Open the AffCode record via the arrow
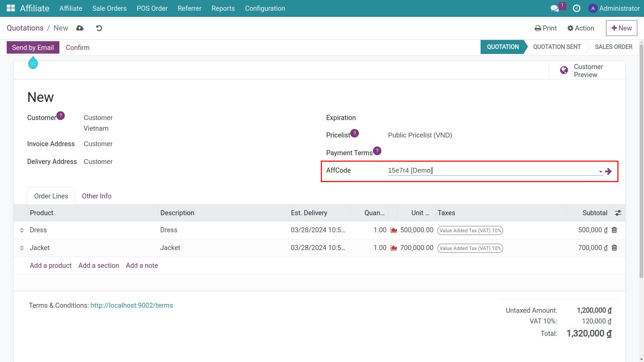Viewport: 644px width, 362px height. tap(608, 172)
